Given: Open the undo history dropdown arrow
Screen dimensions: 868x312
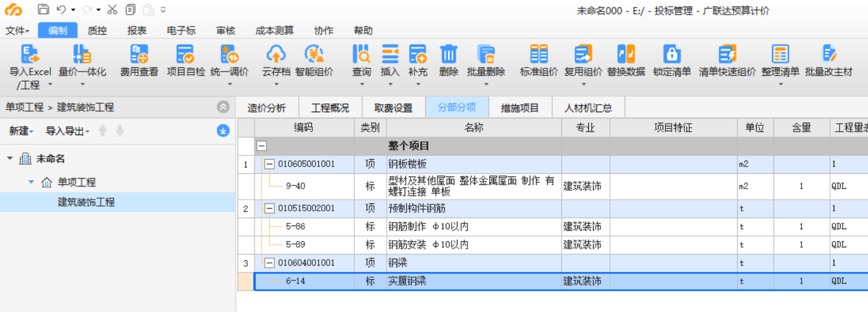Looking at the screenshot, I should 73,10.
